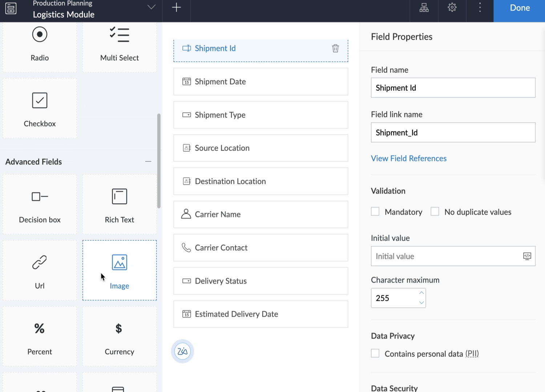
Task: Open View Field References link
Action: click(x=408, y=159)
